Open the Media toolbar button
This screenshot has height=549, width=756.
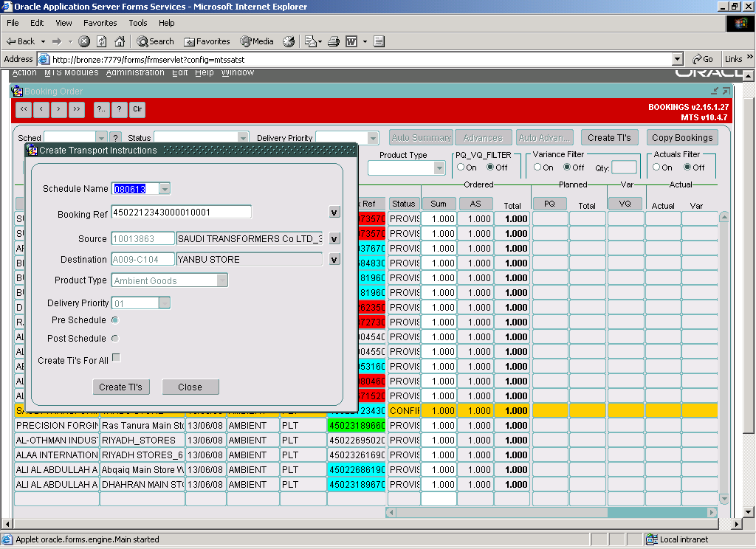[257, 41]
